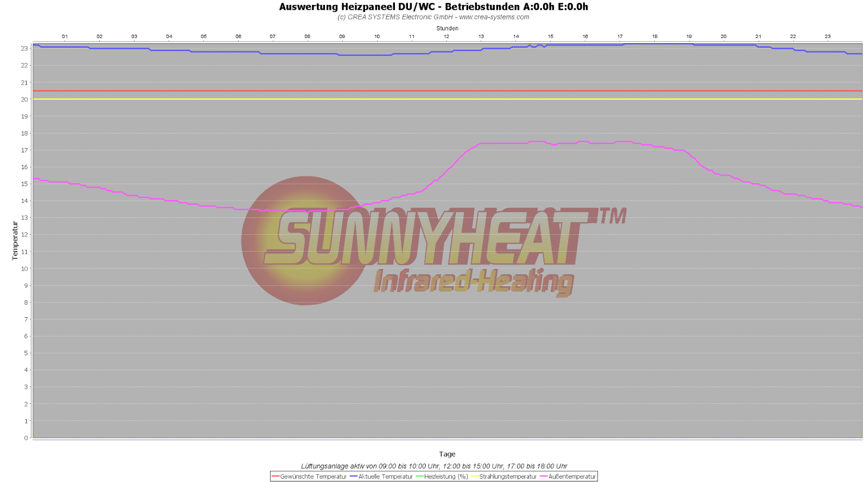The width and height of the screenshot is (868, 482).
Task: Click hour tick label '01'
Action: pos(65,36)
